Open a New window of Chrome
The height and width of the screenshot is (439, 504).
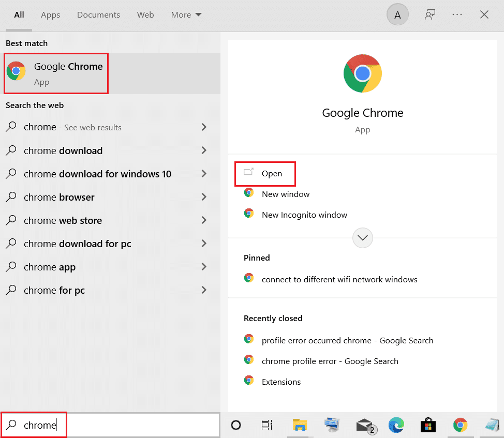(x=286, y=194)
